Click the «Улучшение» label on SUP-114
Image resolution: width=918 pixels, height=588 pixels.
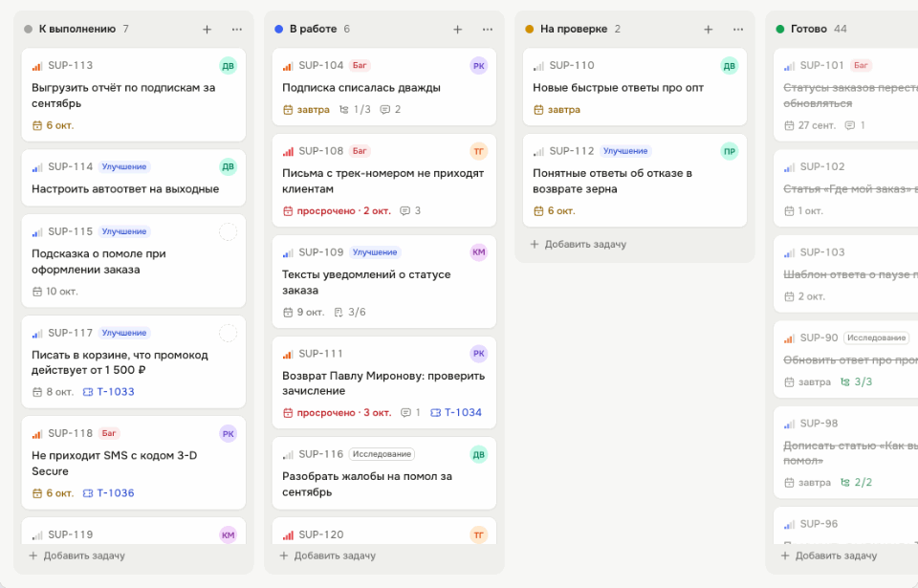[x=124, y=167]
